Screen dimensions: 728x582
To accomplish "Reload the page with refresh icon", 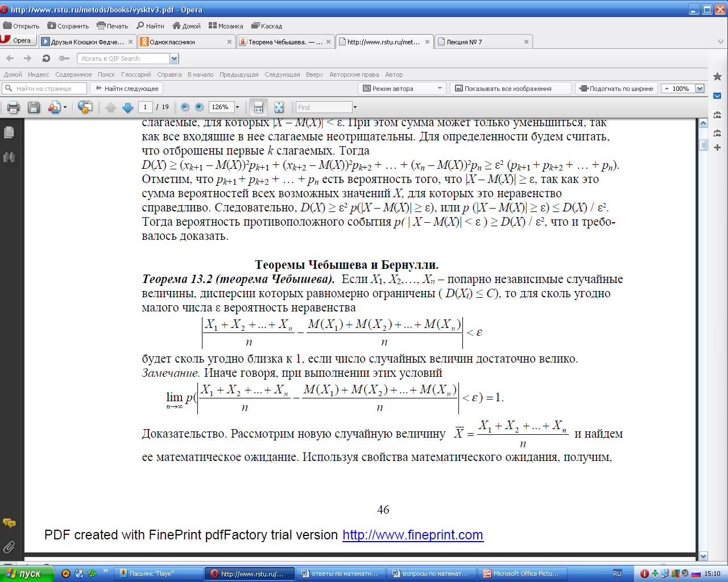I will coord(46,59).
